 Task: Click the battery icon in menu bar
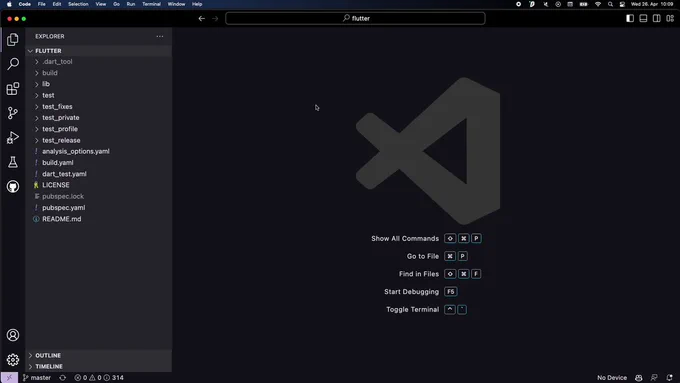point(584,4)
